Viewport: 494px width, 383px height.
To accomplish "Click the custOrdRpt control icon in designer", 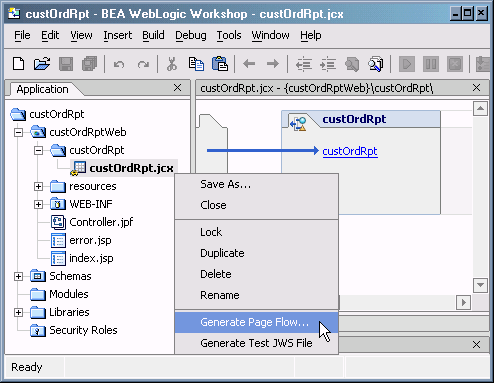I will click(298, 123).
